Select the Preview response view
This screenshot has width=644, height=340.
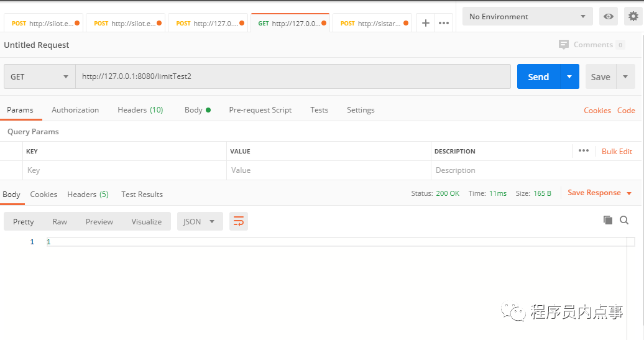(99, 222)
